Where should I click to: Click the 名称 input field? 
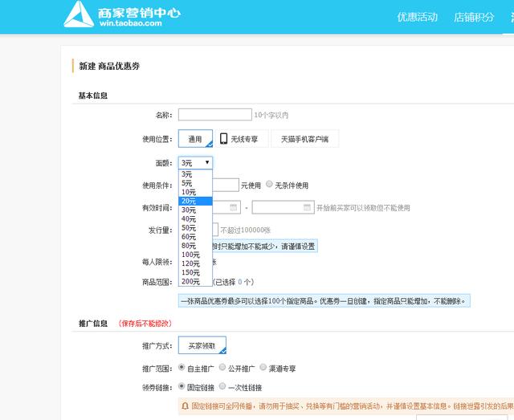215,115
